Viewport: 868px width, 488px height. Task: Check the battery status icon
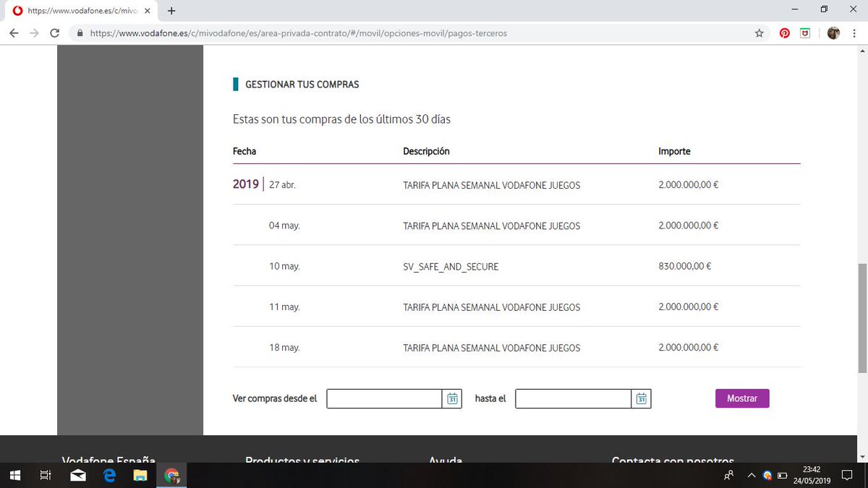click(781, 476)
